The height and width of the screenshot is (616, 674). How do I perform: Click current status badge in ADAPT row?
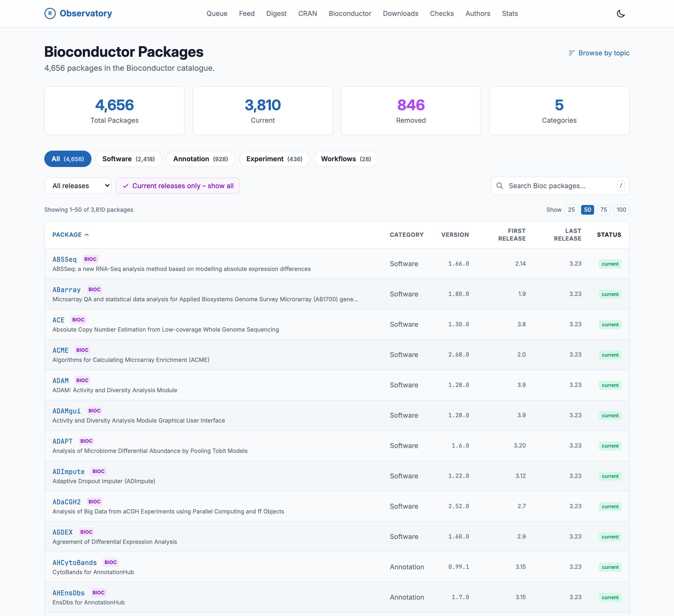tap(610, 446)
